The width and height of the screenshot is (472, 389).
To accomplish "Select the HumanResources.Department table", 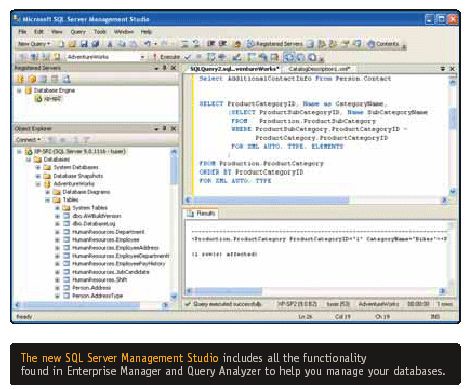I will tap(108, 232).
